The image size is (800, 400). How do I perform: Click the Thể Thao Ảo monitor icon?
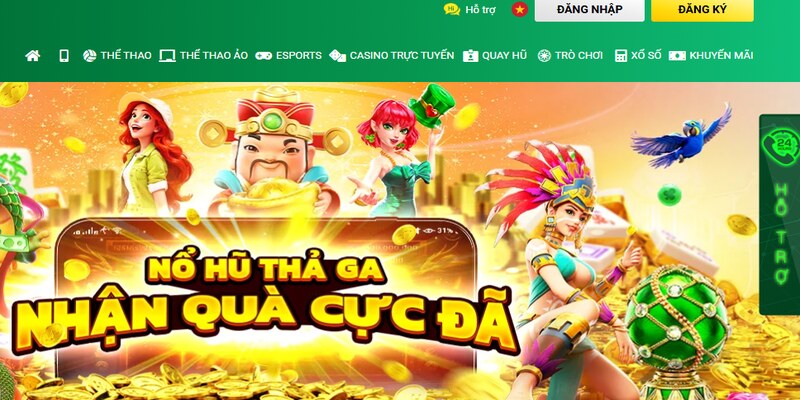(x=167, y=56)
